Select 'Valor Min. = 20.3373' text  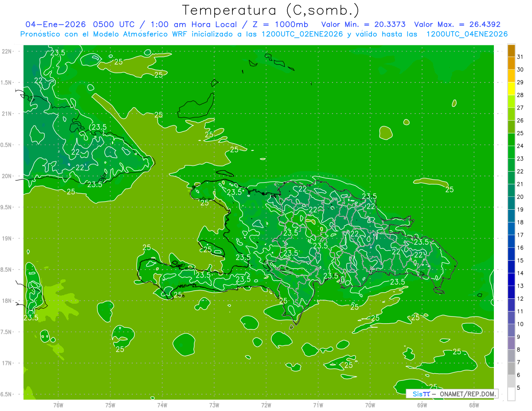(x=363, y=24)
